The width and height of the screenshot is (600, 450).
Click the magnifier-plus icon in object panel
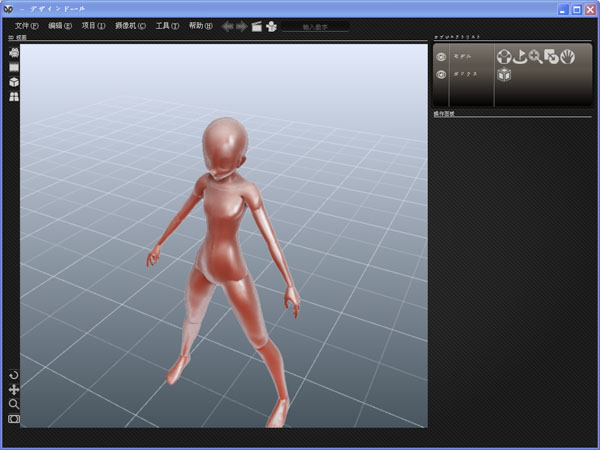tap(535, 57)
